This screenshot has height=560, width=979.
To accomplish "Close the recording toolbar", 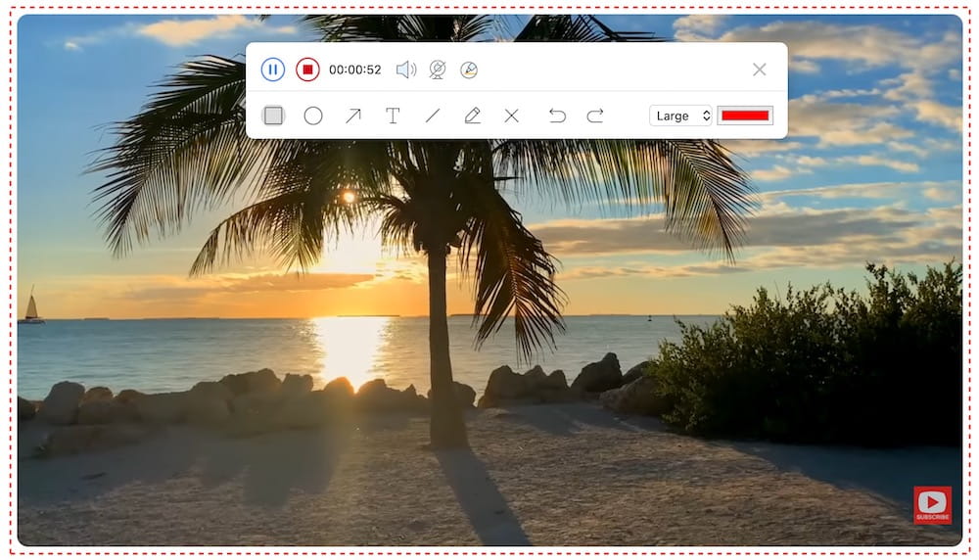I will (759, 70).
